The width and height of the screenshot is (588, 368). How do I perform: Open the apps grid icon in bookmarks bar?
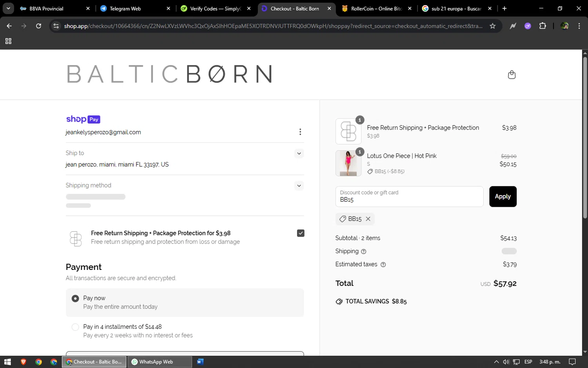(8, 41)
